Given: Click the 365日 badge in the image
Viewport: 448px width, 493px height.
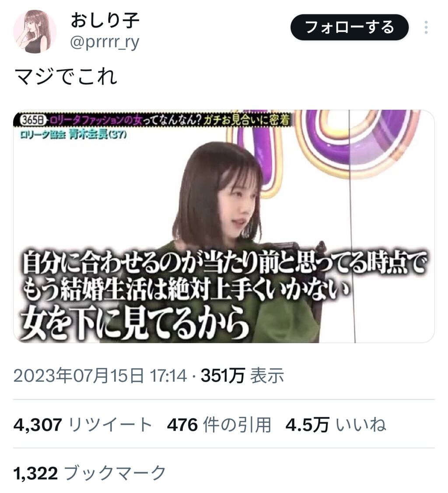Looking at the screenshot, I should pos(33,120).
